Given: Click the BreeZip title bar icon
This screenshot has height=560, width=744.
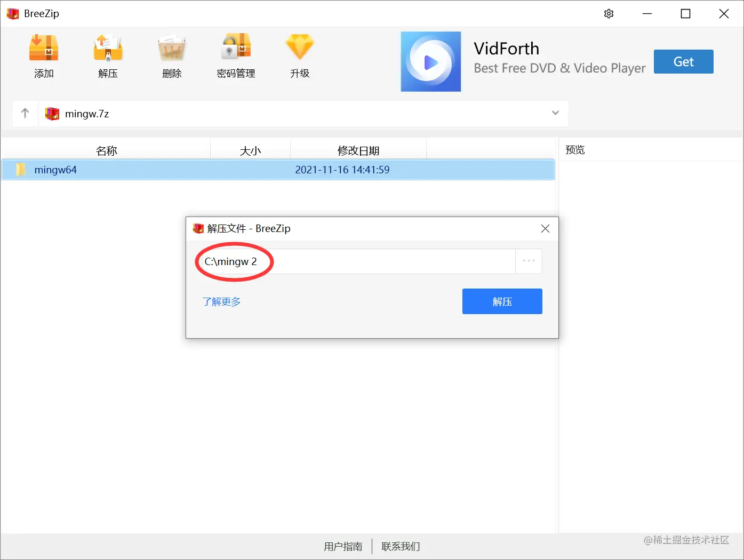Looking at the screenshot, I should click(12, 13).
